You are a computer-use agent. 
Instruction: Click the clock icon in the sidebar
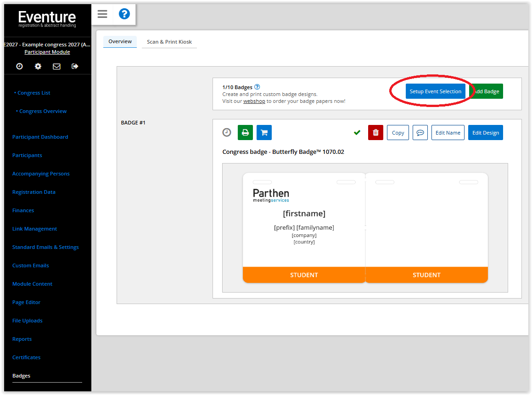[x=19, y=66]
